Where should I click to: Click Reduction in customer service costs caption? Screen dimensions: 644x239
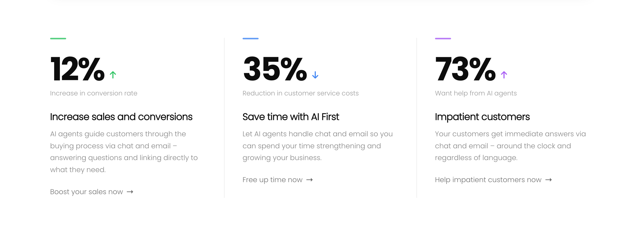pos(300,93)
